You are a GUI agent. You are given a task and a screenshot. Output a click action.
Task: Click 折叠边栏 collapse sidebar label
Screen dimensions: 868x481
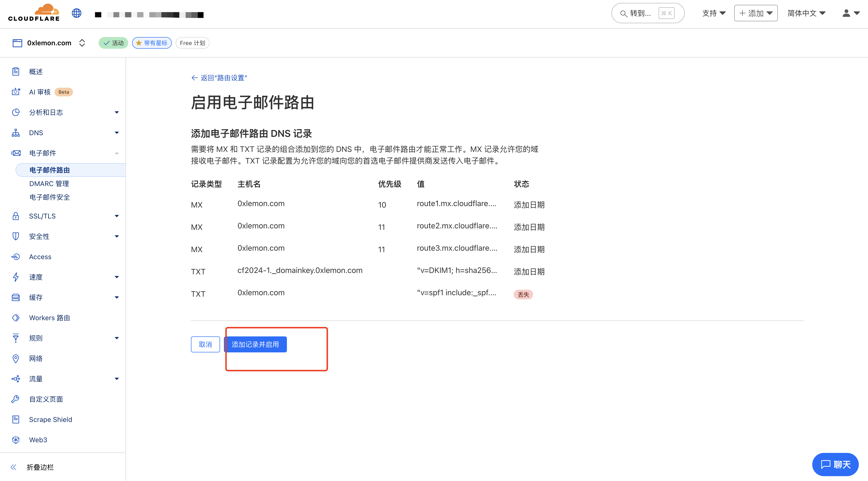[x=40, y=467]
